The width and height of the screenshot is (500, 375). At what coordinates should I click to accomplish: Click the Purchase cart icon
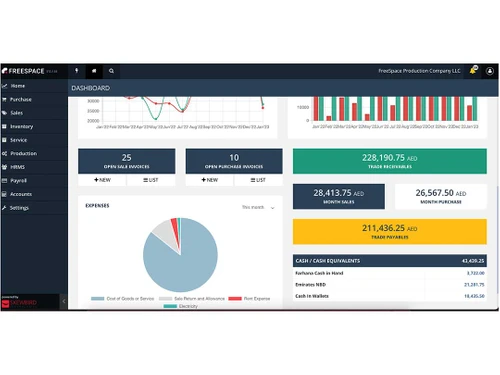pyautogui.click(x=4, y=99)
